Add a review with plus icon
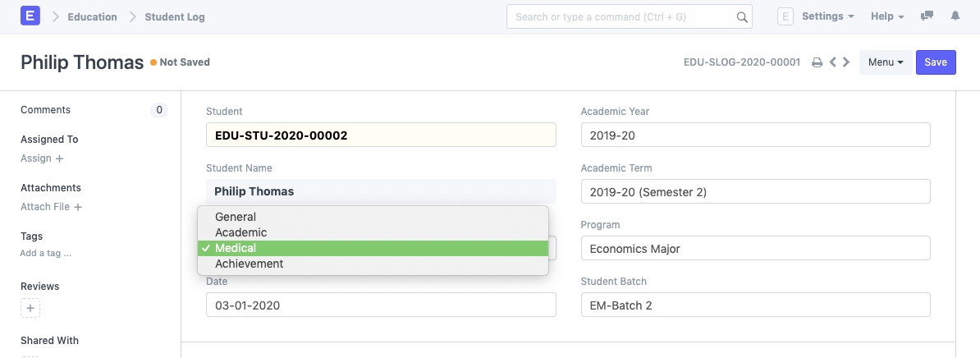980x358 pixels. point(30,309)
